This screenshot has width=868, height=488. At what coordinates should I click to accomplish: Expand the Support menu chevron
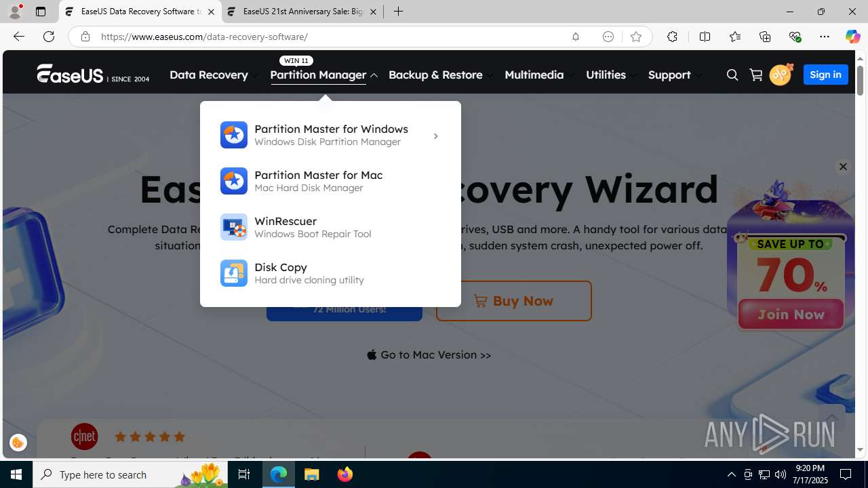pyautogui.click(x=698, y=75)
